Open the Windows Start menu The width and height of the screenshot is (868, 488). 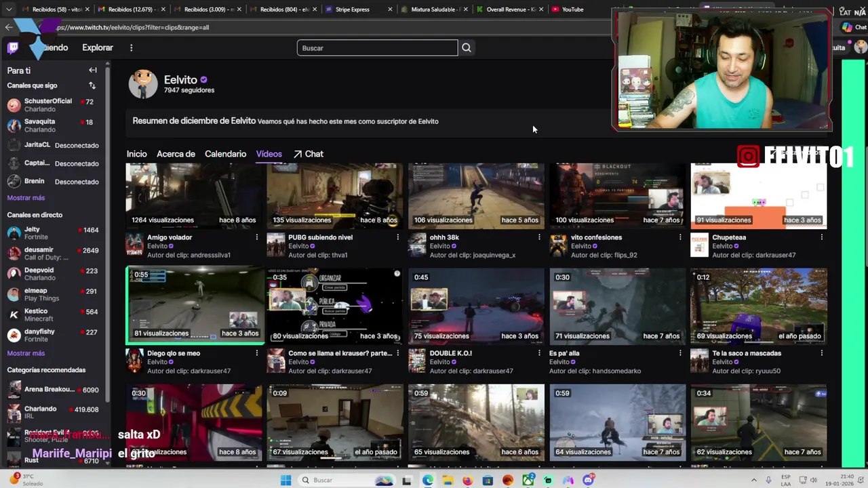tap(285, 480)
